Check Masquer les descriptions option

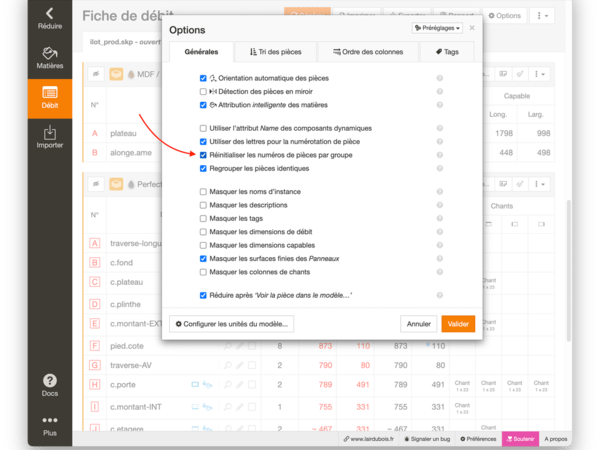(x=204, y=205)
